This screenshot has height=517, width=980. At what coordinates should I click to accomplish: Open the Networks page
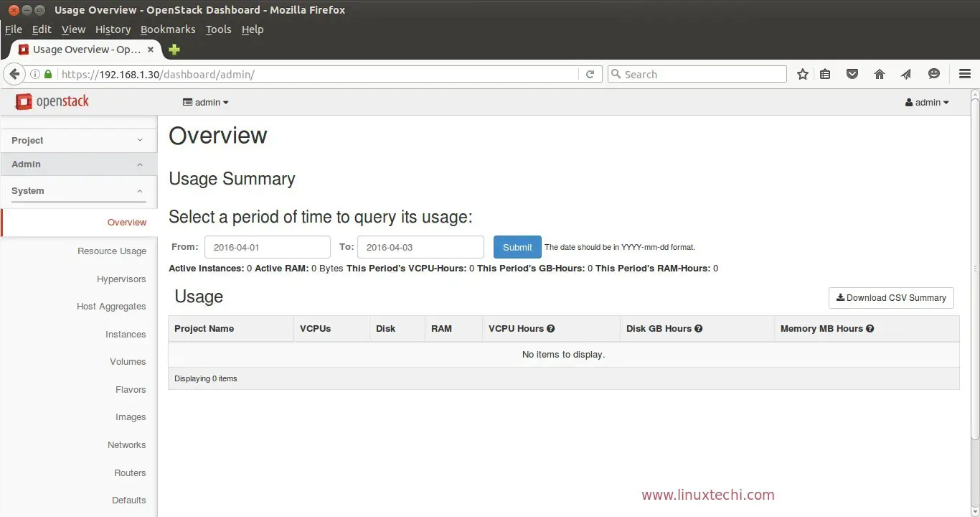[127, 444]
